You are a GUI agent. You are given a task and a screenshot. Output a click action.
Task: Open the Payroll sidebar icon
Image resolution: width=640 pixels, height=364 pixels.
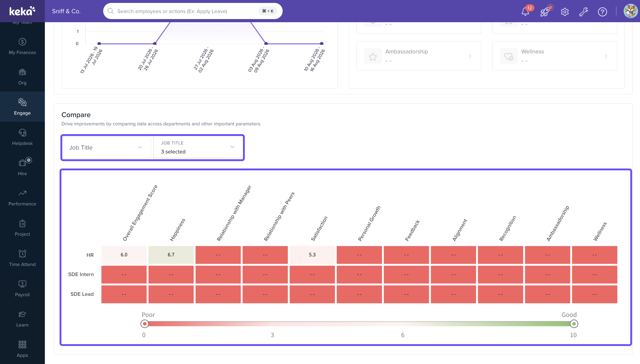pyautogui.click(x=22, y=284)
